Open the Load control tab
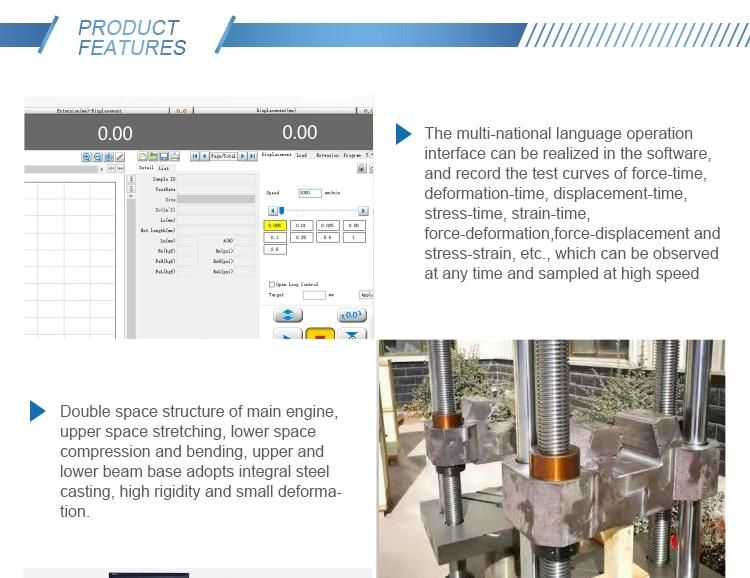 pyautogui.click(x=301, y=155)
